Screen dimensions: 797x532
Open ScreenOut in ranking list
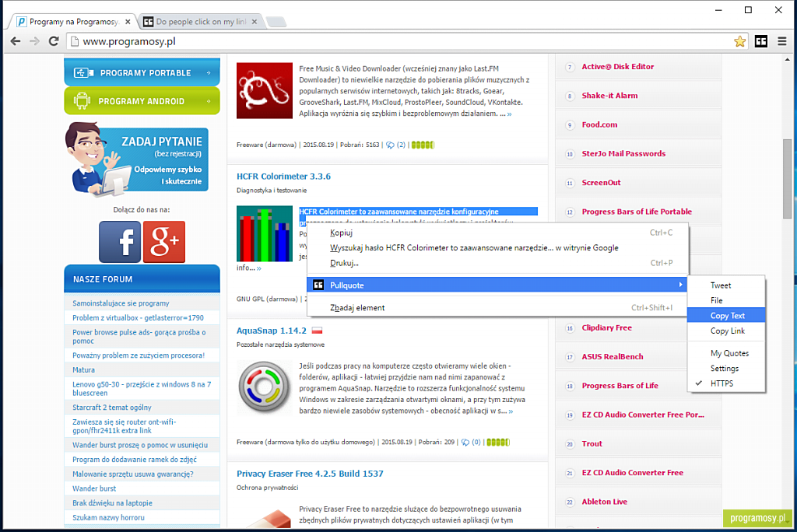point(602,183)
